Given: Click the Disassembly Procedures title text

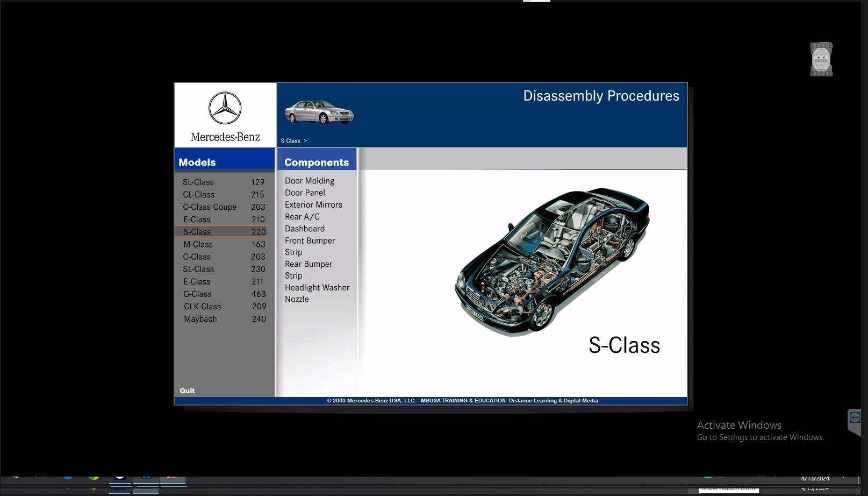Looking at the screenshot, I should [601, 96].
